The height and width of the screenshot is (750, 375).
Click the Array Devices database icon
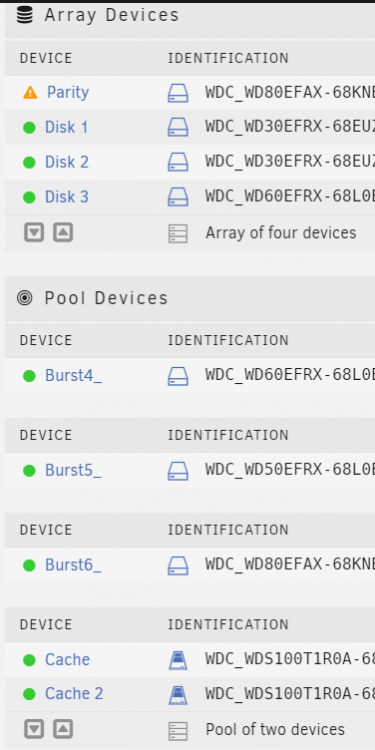coord(25,14)
